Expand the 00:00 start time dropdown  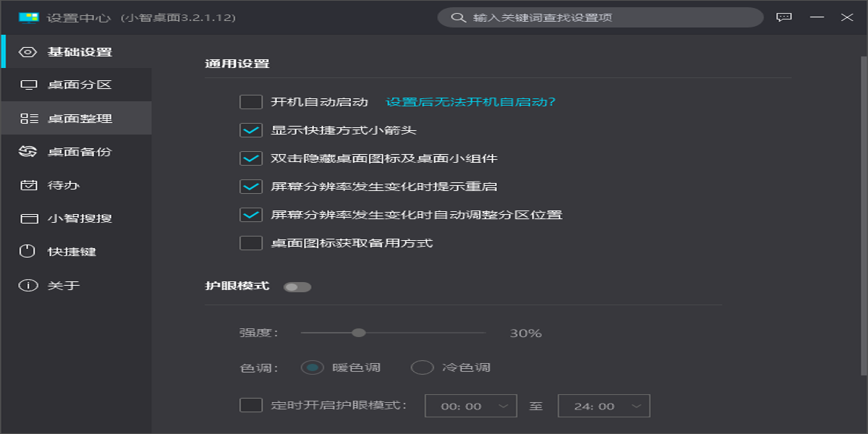click(x=471, y=406)
